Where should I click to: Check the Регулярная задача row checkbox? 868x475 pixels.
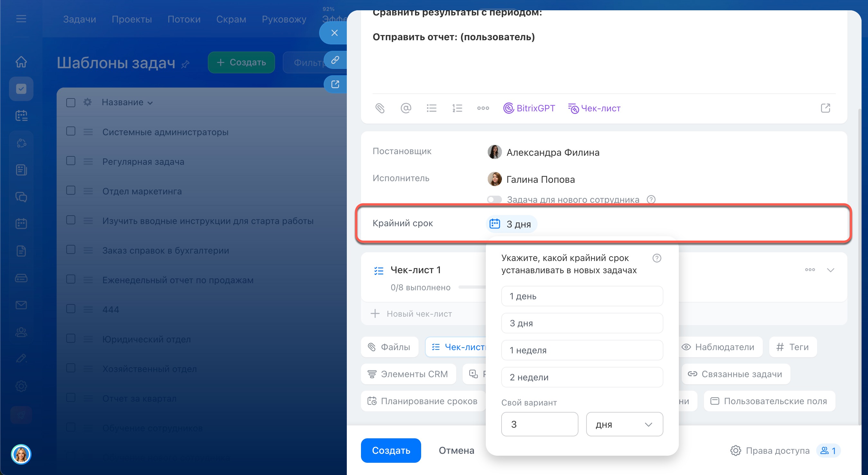tap(71, 161)
